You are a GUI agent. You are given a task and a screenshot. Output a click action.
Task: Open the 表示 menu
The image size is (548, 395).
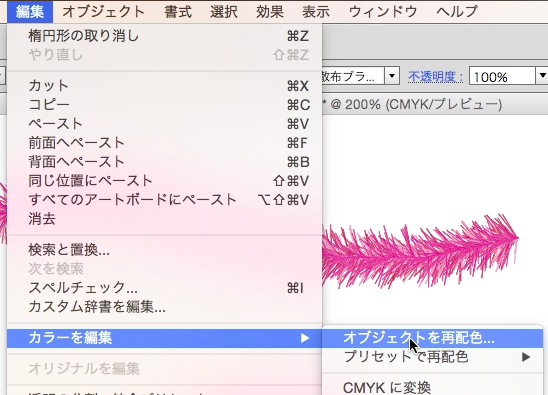click(x=316, y=12)
